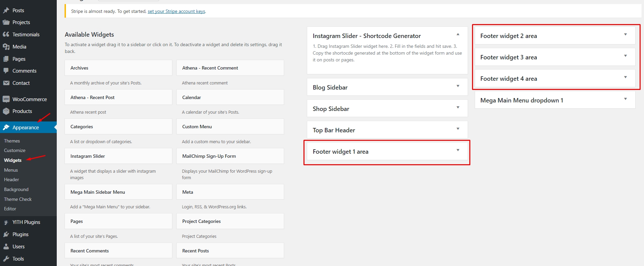The width and height of the screenshot is (644, 266).
Task: Expand Mega Main Menu dropdown 1
Action: click(x=625, y=99)
